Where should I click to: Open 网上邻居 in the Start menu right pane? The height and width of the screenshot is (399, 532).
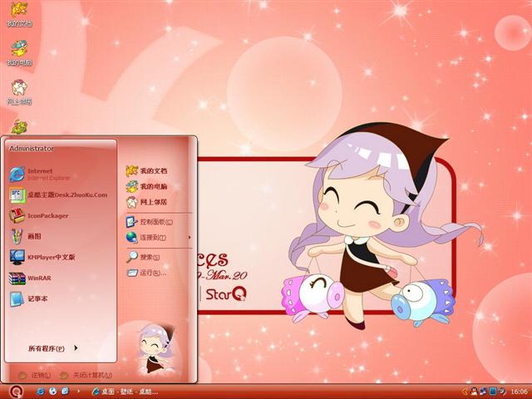(x=146, y=202)
